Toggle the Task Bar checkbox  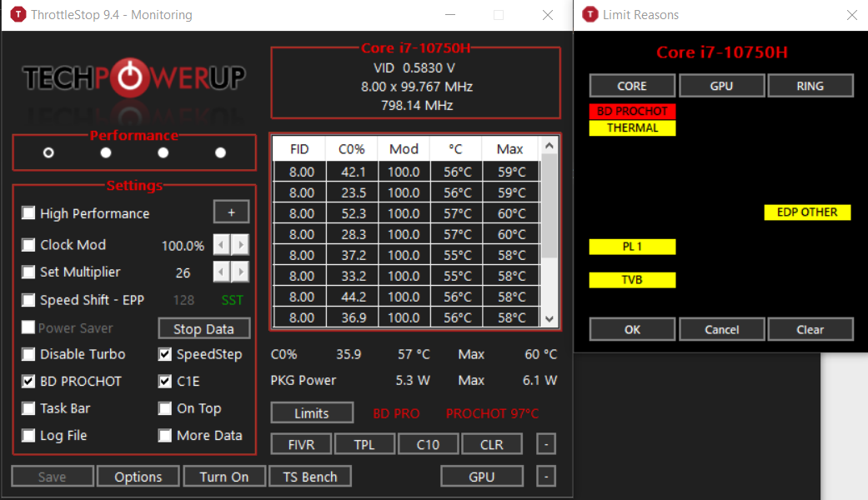(28, 408)
